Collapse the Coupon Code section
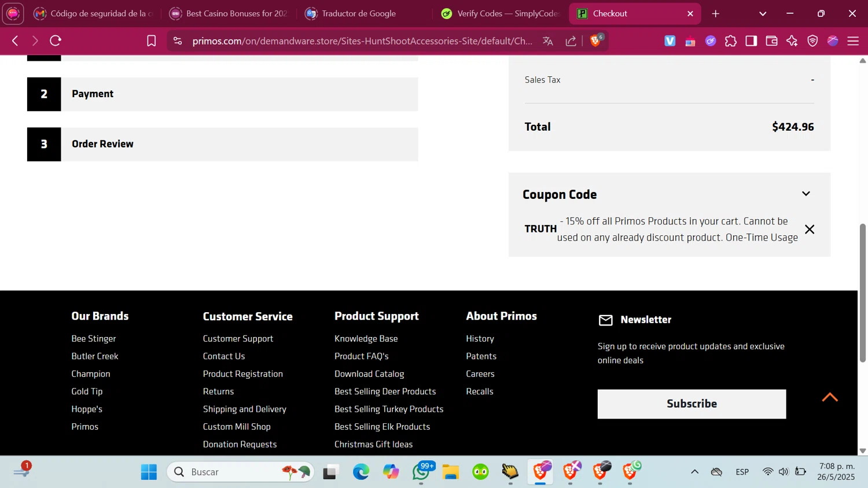 point(806,194)
